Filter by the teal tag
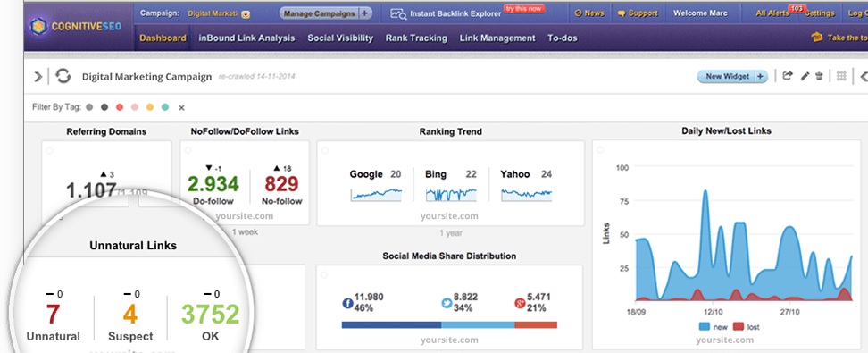The width and height of the screenshot is (868, 353). [165, 107]
